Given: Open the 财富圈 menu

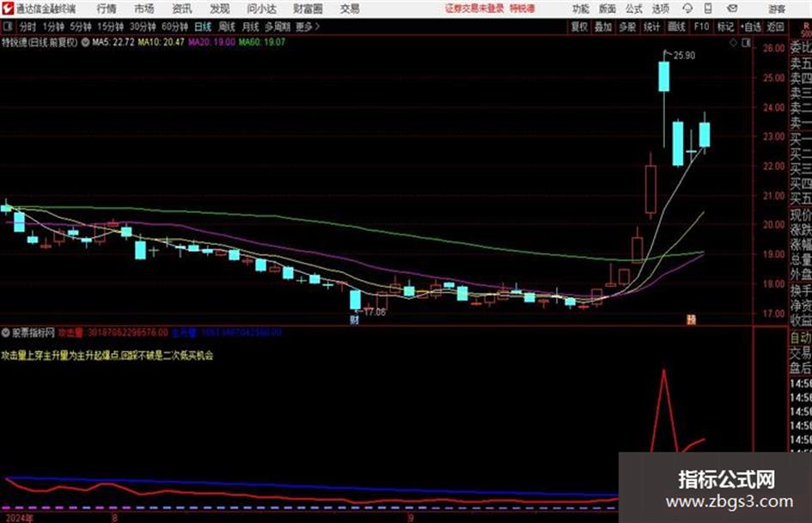Looking at the screenshot, I should [x=308, y=9].
